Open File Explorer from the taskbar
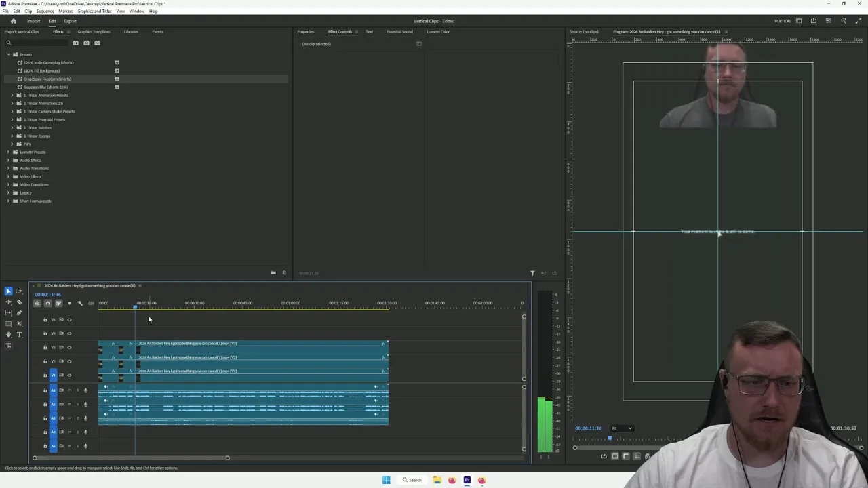Image resolution: width=868 pixels, height=488 pixels. [x=437, y=480]
